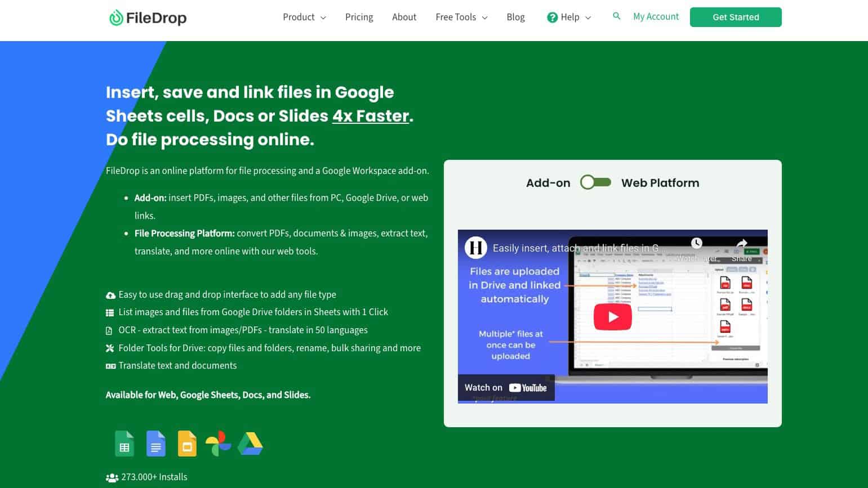Open the 4x Faster link

[370, 116]
